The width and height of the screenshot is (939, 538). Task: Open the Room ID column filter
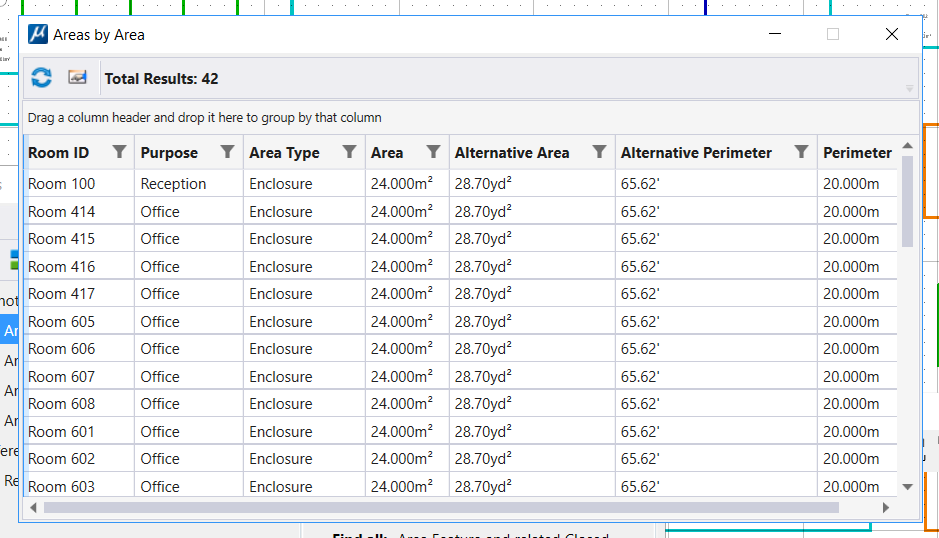120,152
